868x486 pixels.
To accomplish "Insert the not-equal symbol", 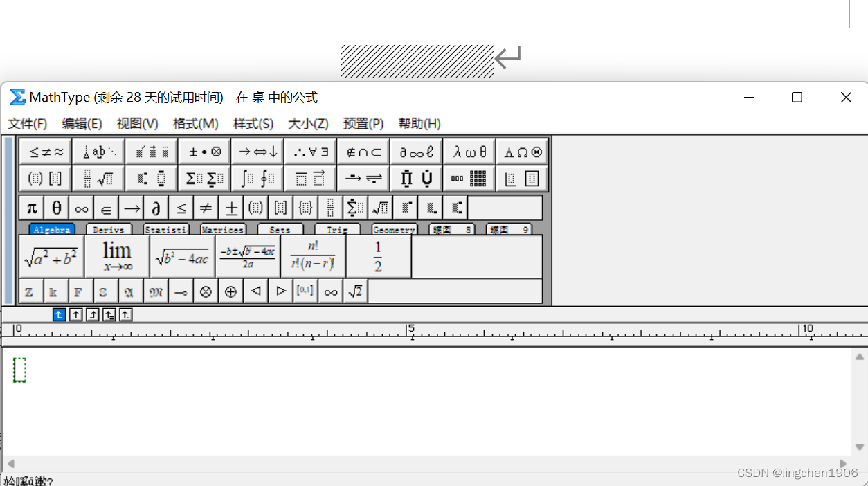I will (206, 208).
